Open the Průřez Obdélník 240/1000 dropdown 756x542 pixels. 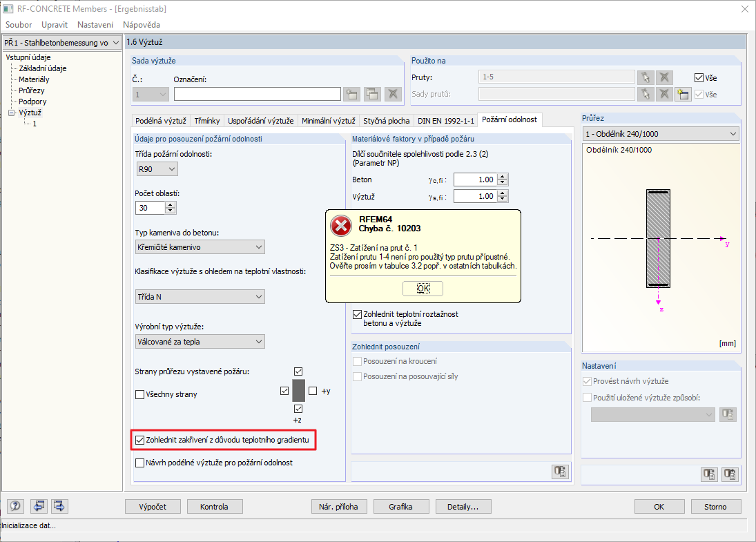click(x=661, y=133)
